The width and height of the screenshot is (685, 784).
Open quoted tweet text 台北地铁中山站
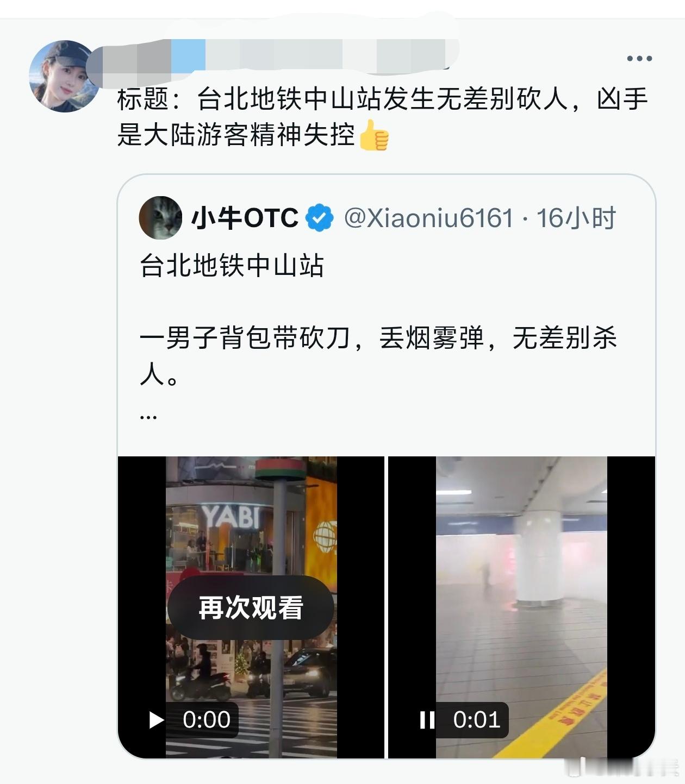[x=232, y=266]
